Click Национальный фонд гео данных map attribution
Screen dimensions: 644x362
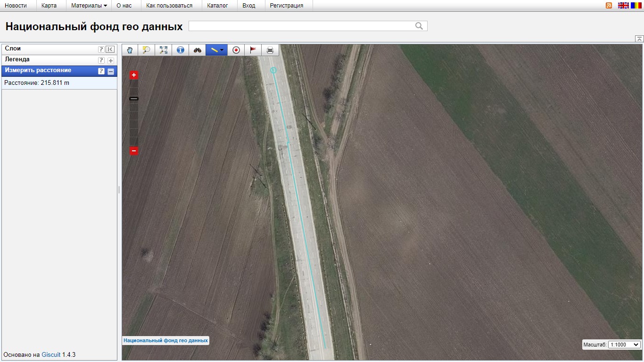click(x=165, y=340)
